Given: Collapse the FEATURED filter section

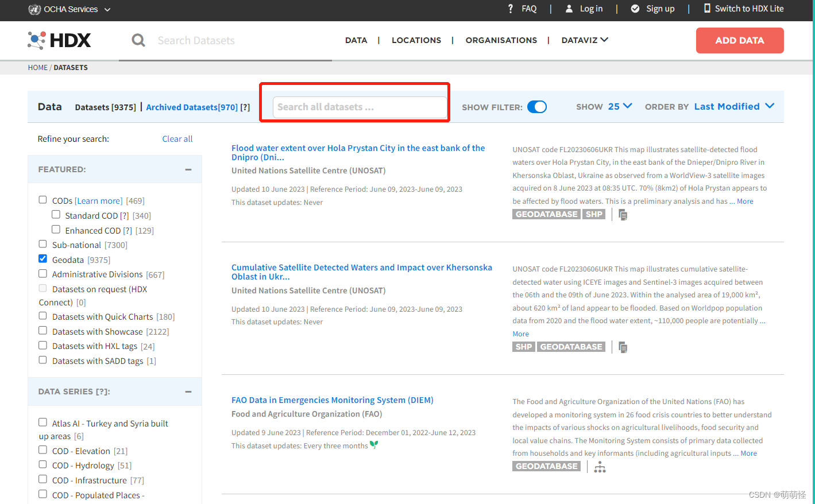Looking at the screenshot, I should [188, 169].
